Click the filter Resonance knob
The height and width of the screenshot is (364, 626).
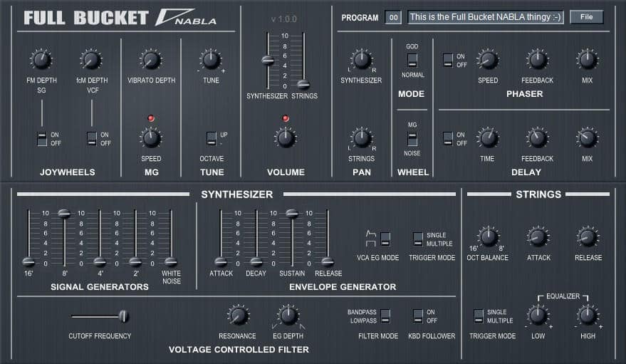point(237,316)
